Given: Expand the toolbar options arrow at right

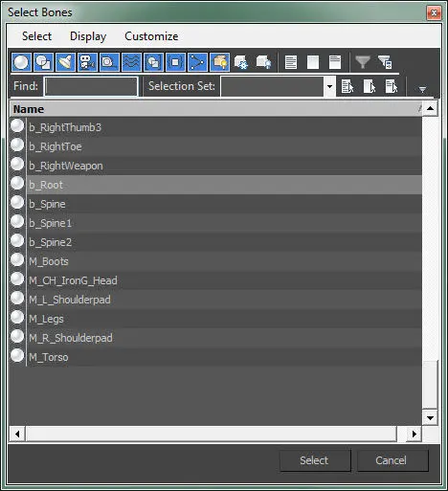Looking at the screenshot, I should (422, 90).
